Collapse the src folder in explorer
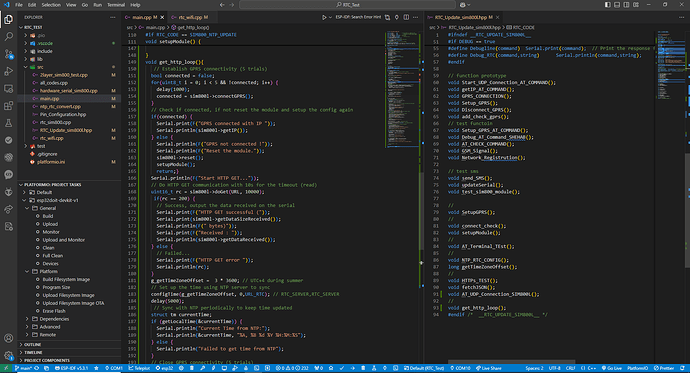690x373 pixels. point(40,67)
